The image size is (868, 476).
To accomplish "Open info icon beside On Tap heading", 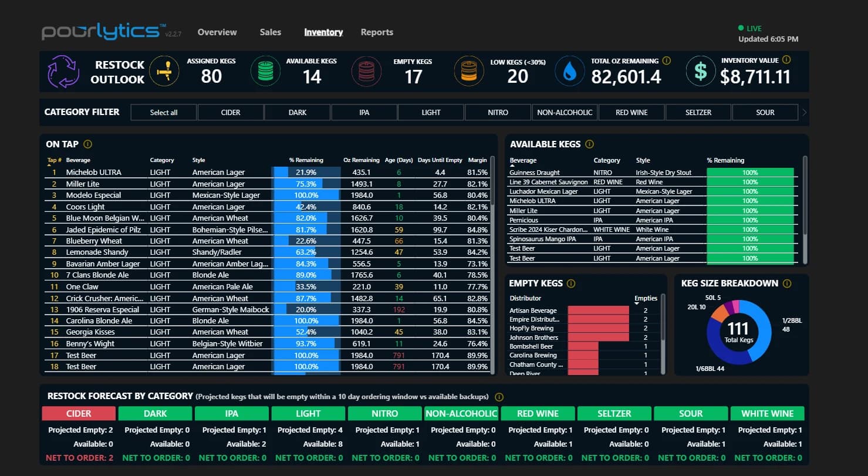I will (x=88, y=144).
